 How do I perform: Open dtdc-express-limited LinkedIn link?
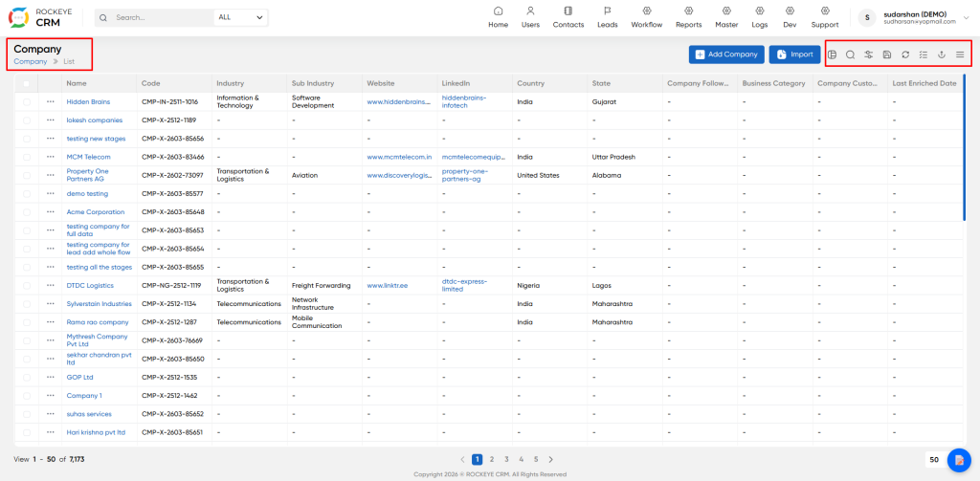[x=464, y=286]
